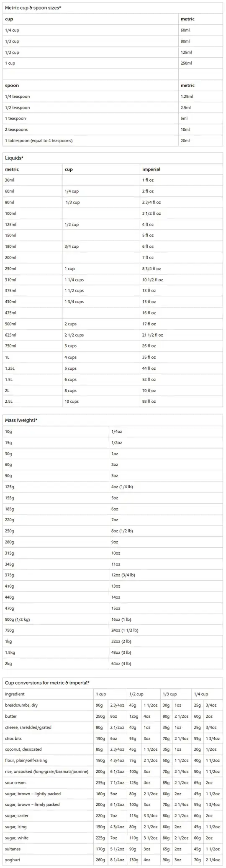Click the 'Metric cup & spoon sizes*' table title
Image resolution: width=226 pixels, height=868 pixels.
(x=33, y=8)
